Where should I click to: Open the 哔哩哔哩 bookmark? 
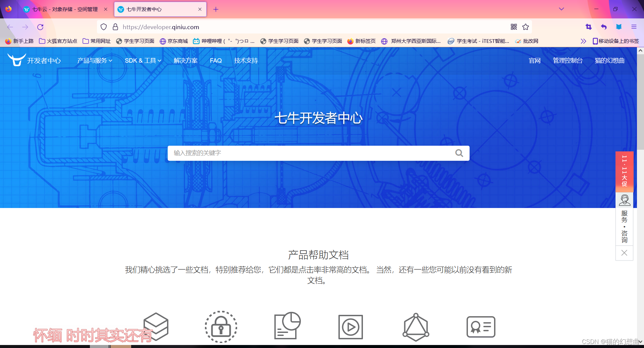click(224, 41)
